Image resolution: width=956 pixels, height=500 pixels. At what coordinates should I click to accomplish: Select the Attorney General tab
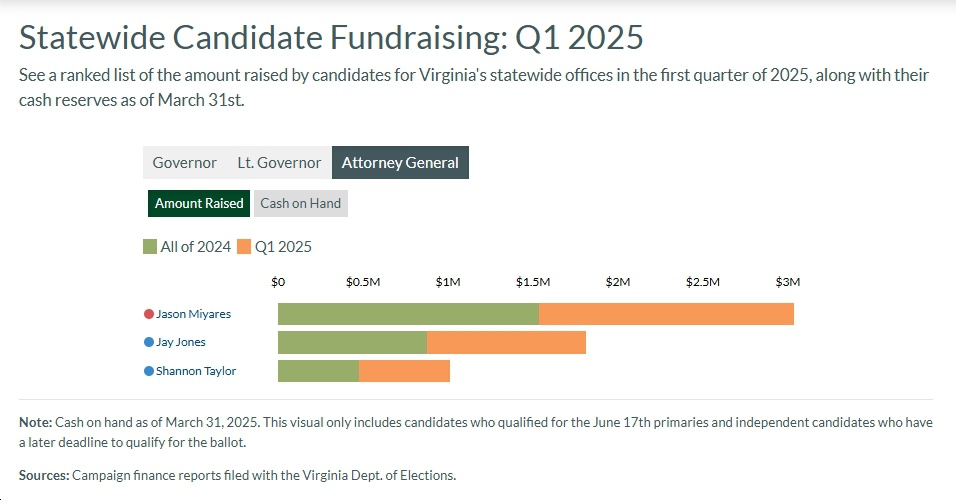[400, 163]
